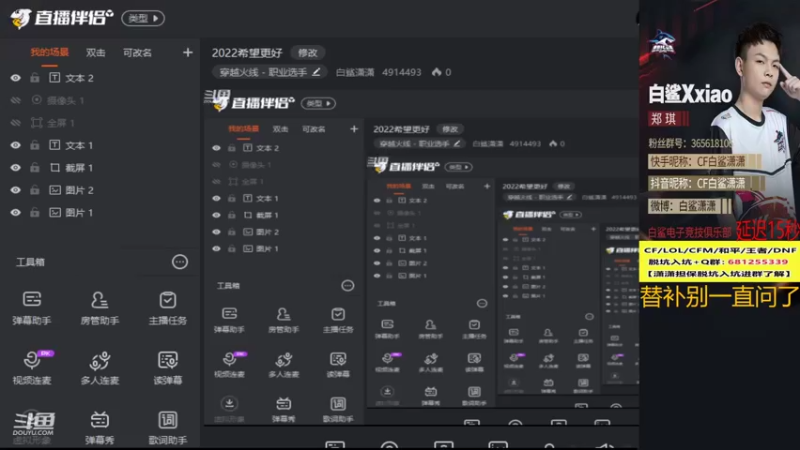Click the crop icon of 截屏 1
This screenshot has width=800, height=450.
[55, 167]
